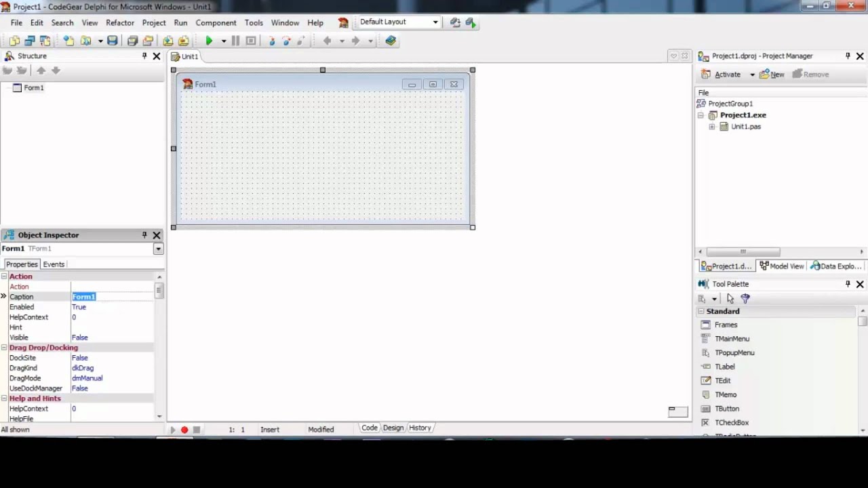Click the Project Manager horizontal scrollbar
The height and width of the screenshot is (488, 868).
coord(782,251)
